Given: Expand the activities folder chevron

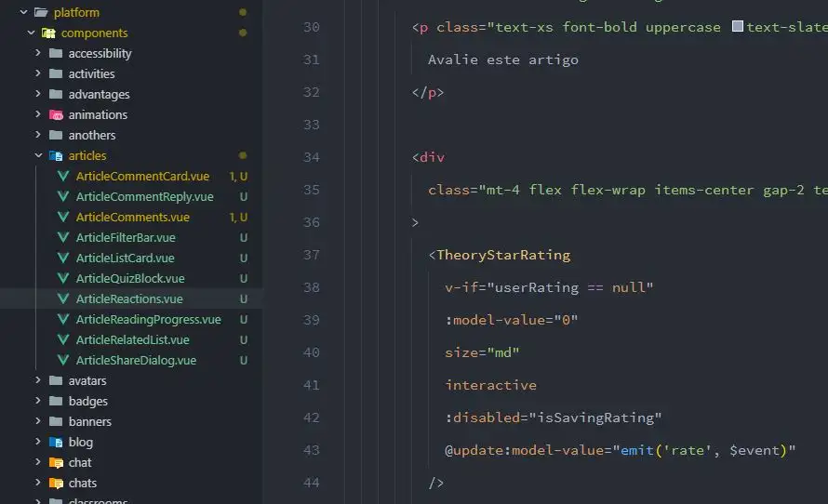Looking at the screenshot, I should pos(38,73).
